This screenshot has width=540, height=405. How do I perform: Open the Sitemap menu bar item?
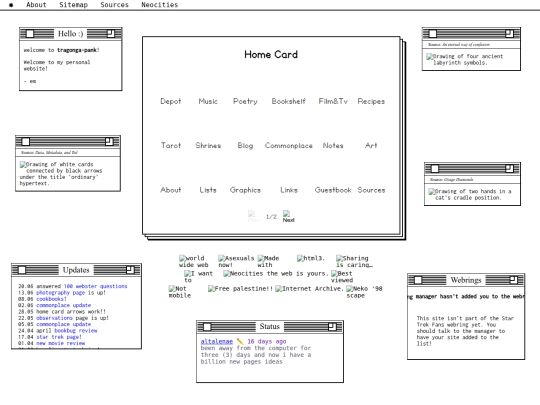pyautogui.click(x=73, y=5)
